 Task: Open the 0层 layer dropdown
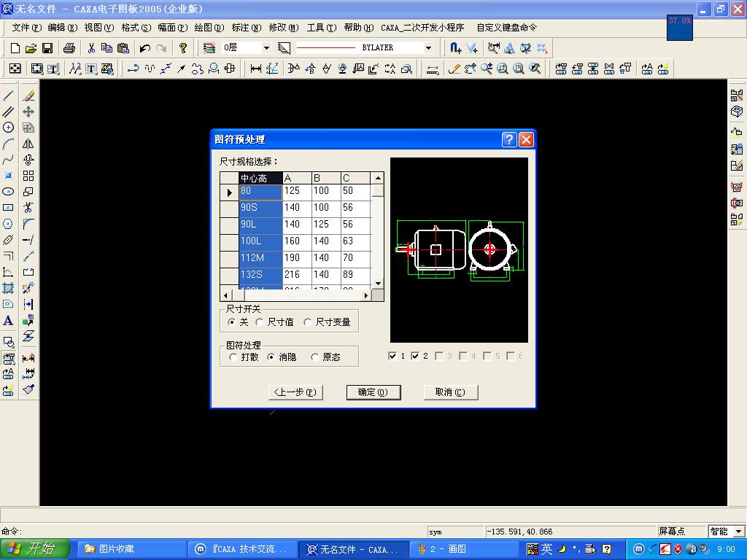tap(267, 47)
